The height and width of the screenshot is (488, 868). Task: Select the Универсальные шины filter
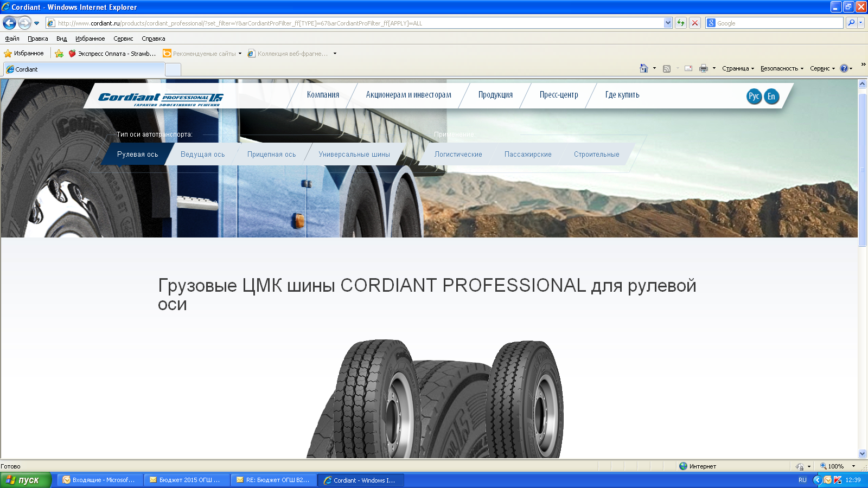pos(354,154)
